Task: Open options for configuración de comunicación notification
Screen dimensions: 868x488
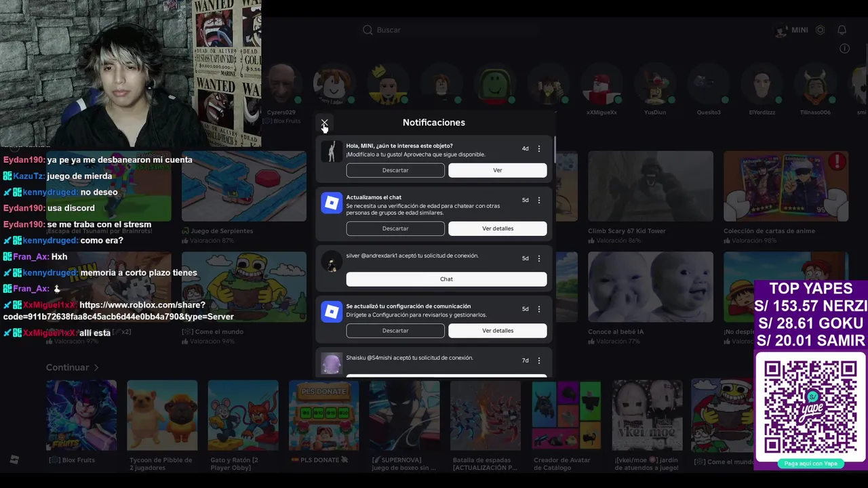Action: point(539,309)
